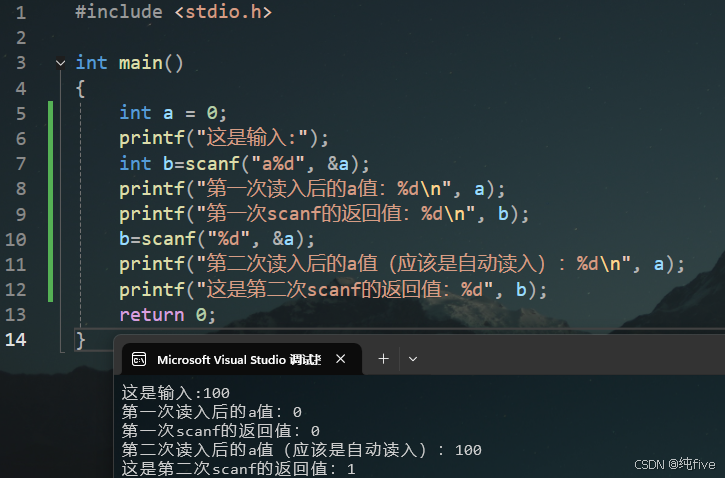Click line number 10 in the gutter
The width and height of the screenshot is (725, 478).
tap(16, 239)
